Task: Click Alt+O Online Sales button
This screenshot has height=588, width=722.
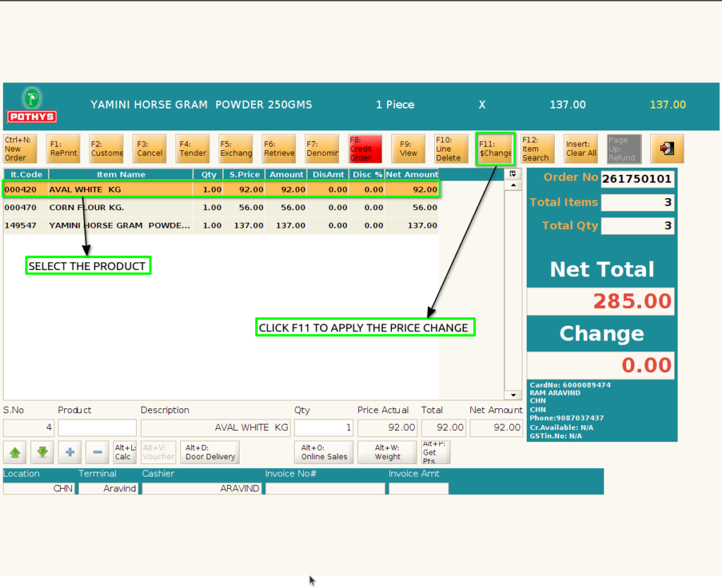Action: [x=324, y=452]
